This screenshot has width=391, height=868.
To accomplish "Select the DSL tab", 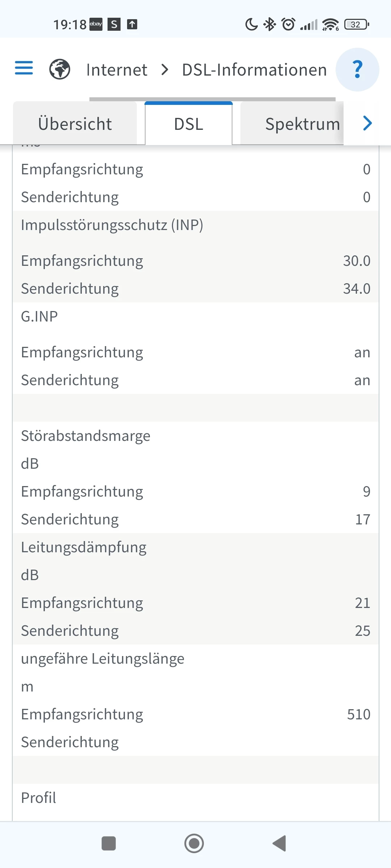I will (x=189, y=124).
